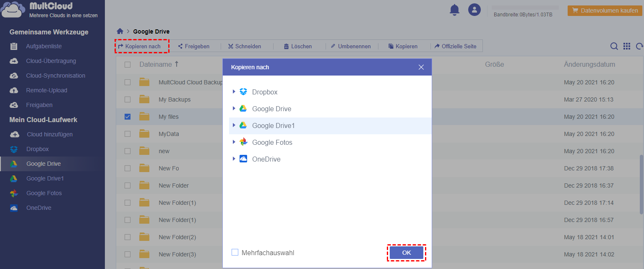
Task: Open the user account avatar
Action: click(475, 10)
